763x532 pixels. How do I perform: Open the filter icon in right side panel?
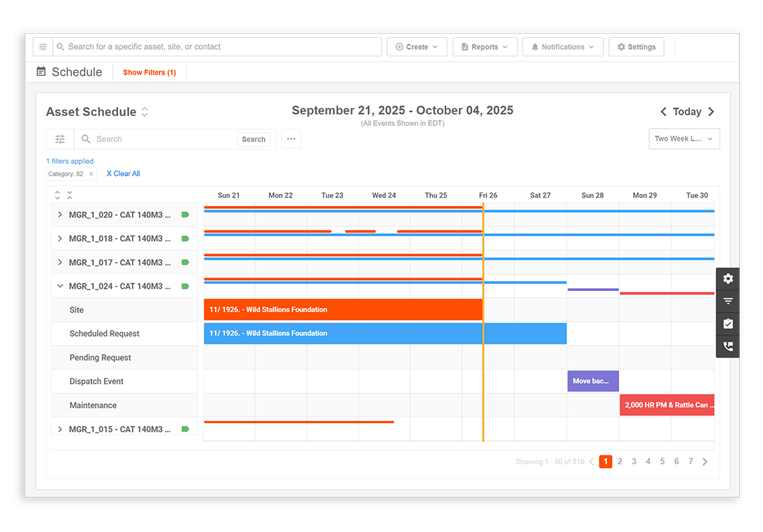tap(728, 301)
